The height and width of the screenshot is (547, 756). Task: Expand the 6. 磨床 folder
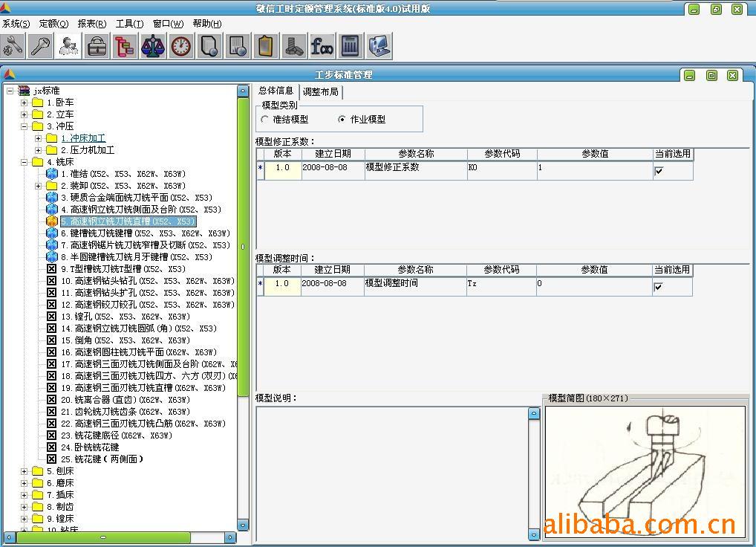[x=24, y=483]
